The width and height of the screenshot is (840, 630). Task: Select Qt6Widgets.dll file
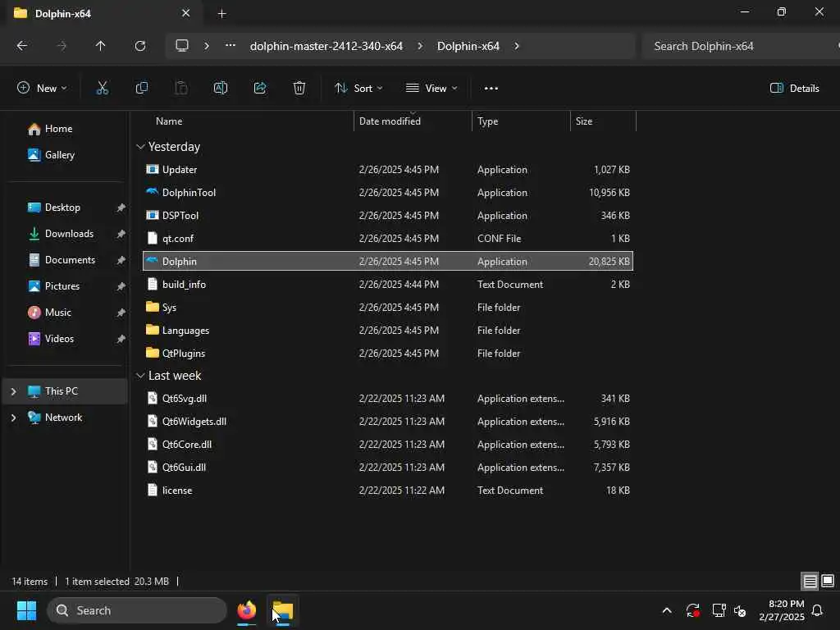click(387, 422)
